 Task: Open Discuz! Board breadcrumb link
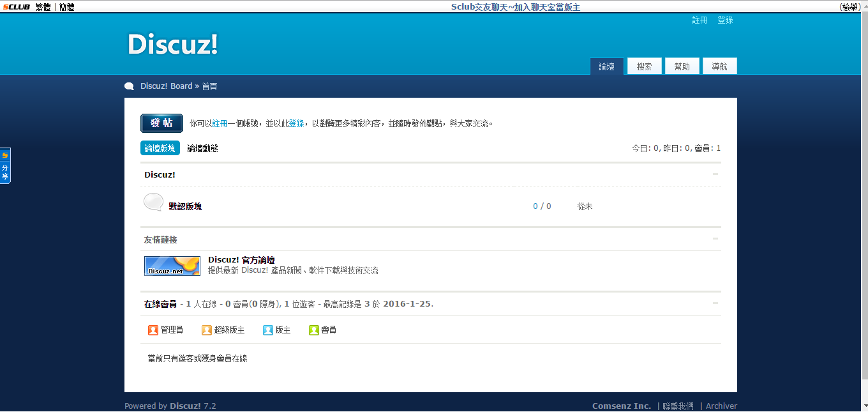166,86
